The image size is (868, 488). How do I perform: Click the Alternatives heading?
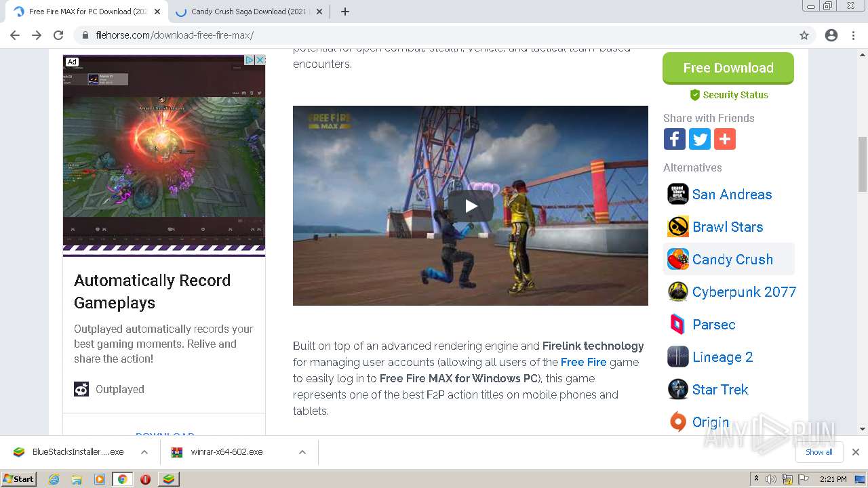(692, 167)
